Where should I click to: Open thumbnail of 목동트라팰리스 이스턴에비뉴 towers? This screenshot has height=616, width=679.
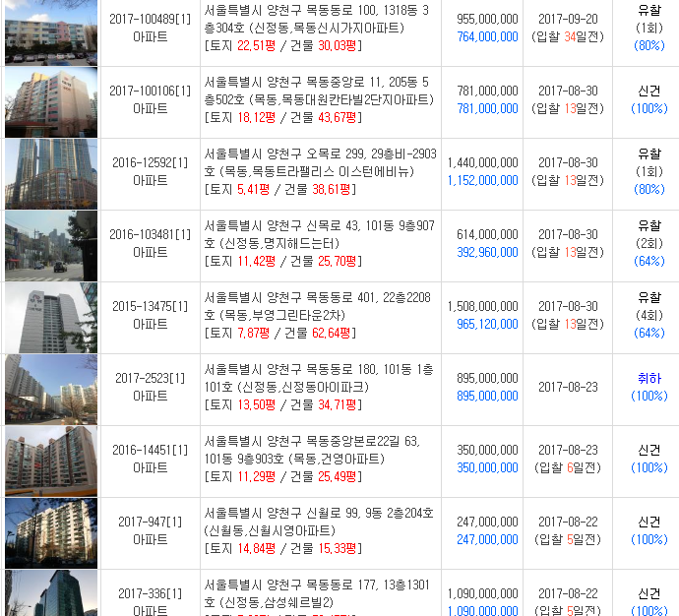(51, 174)
